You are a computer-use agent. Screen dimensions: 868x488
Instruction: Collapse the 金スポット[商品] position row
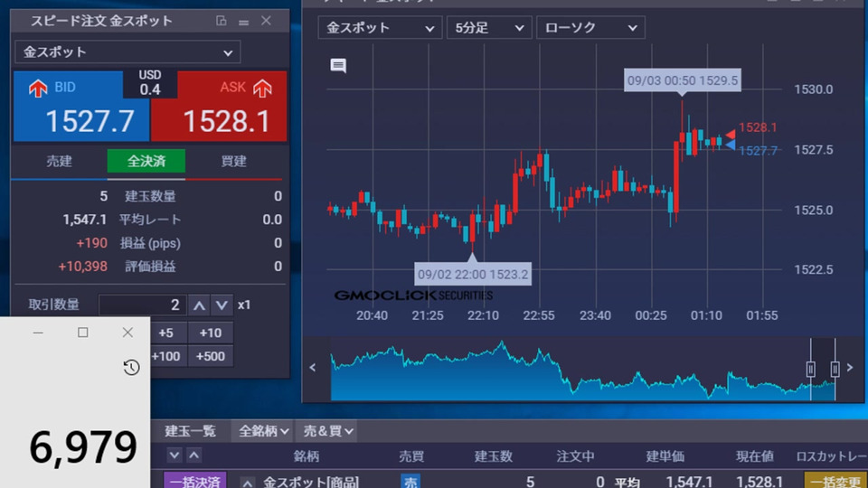(247, 483)
